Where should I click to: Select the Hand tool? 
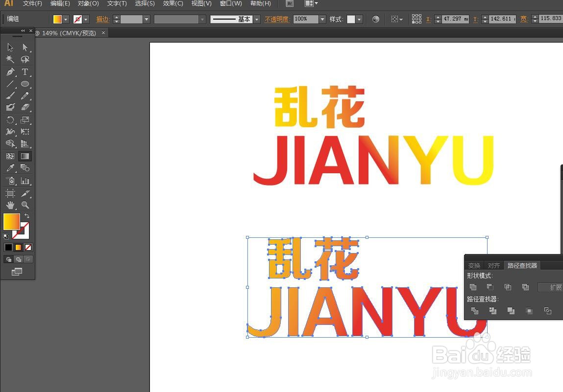point(10,205)
